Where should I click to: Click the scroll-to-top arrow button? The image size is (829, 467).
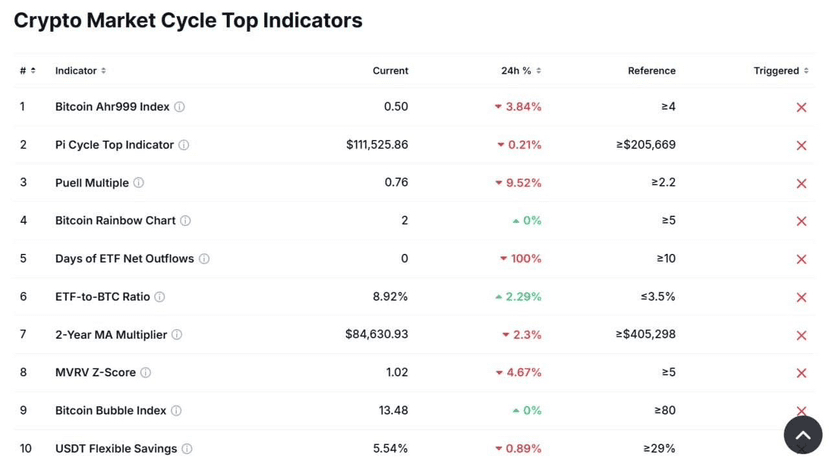click(x=802, y=435)
